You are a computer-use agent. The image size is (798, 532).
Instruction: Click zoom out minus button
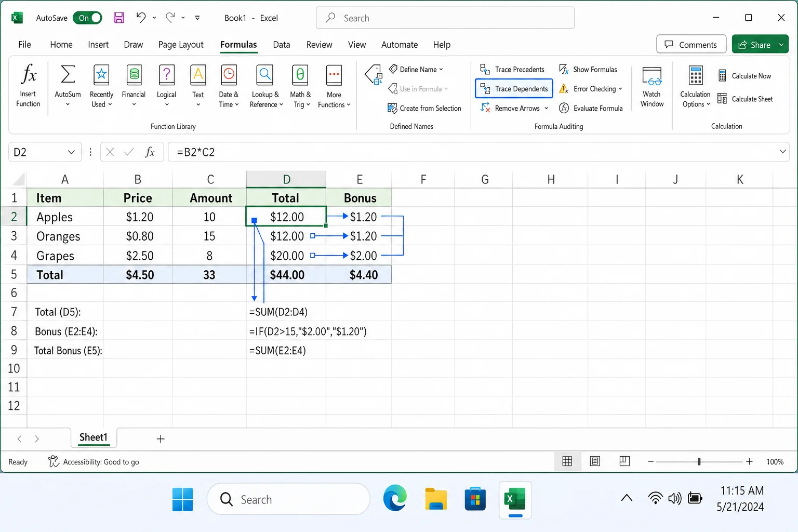click(650, 461)
